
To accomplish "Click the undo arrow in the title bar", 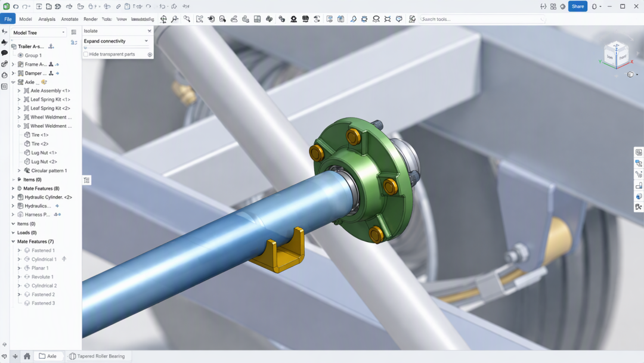I will point(16,7).
